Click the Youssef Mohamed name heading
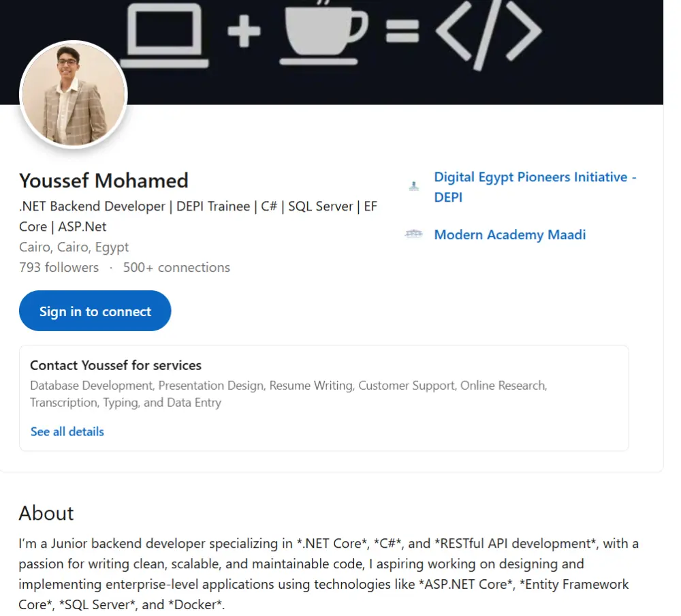Screen dimensions: 681x616 tap(104, 181)
